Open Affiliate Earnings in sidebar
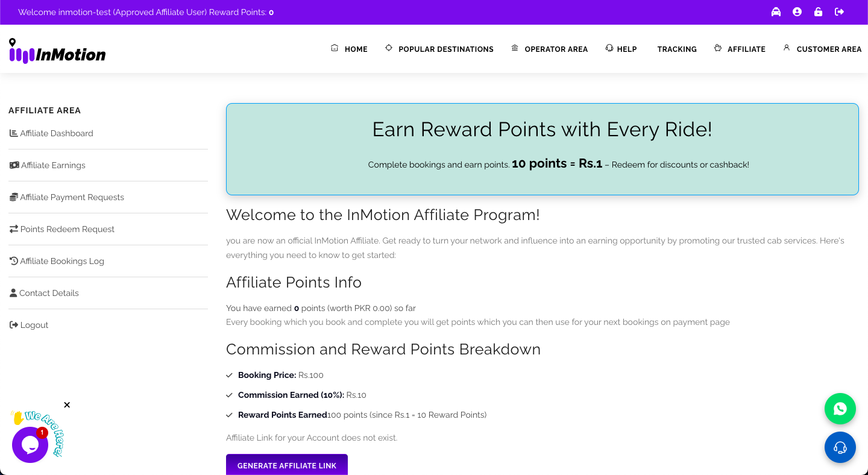The width and height of the screenshot is (868, 475). 53,165
